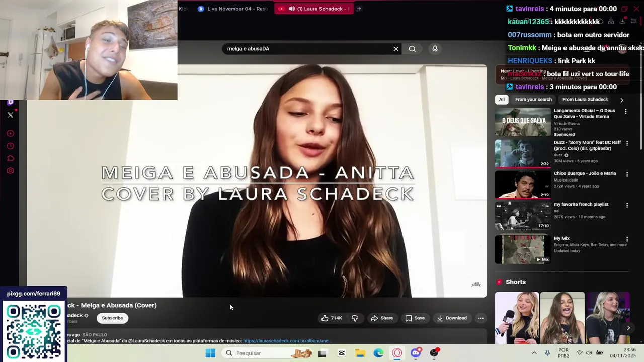Like the video with 714K likes
The image size is (644, 362).
pyautogui.click(x=332, y=318)
